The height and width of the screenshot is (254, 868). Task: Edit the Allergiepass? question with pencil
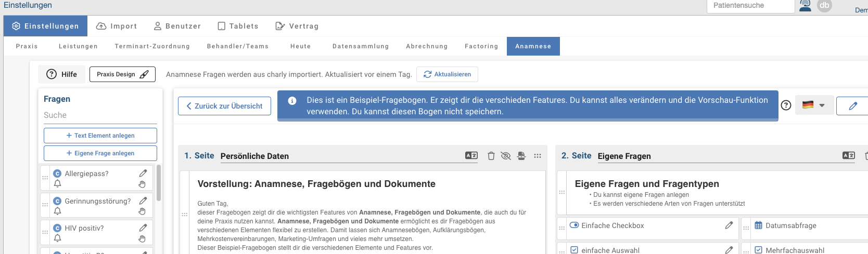tap(143, 173)
